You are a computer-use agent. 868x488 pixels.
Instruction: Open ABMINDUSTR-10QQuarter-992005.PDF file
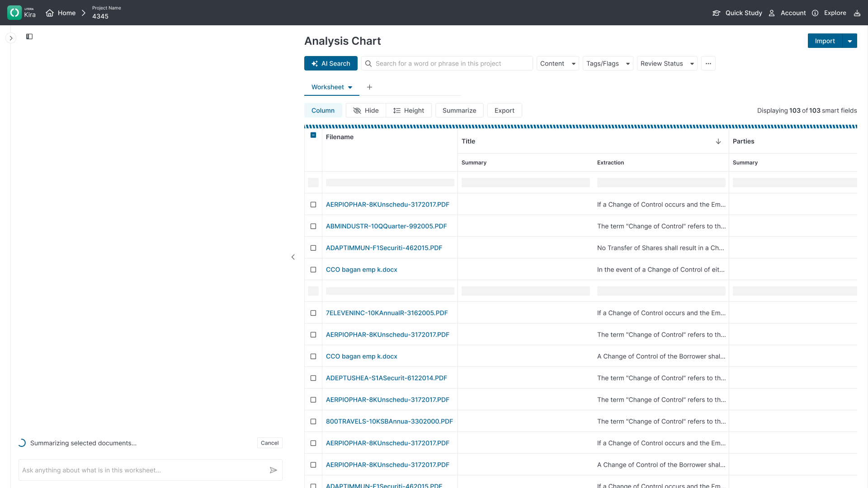click(386, 226)
